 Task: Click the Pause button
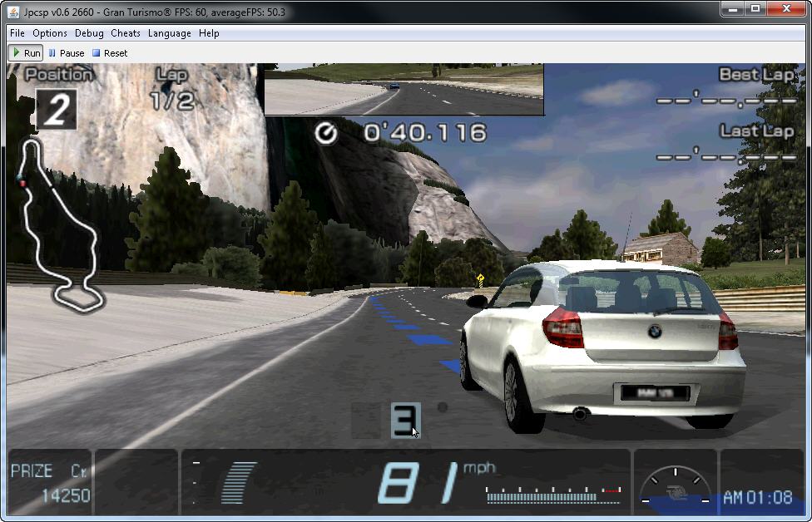[x=67, y=52]
